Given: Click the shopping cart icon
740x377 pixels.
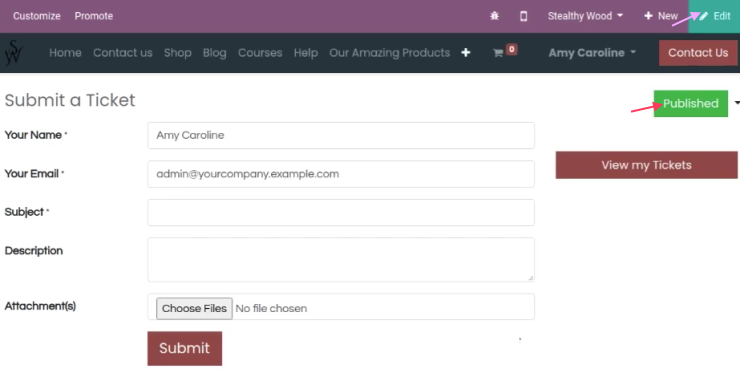Looking at the screenshot, I should [498, 53].
